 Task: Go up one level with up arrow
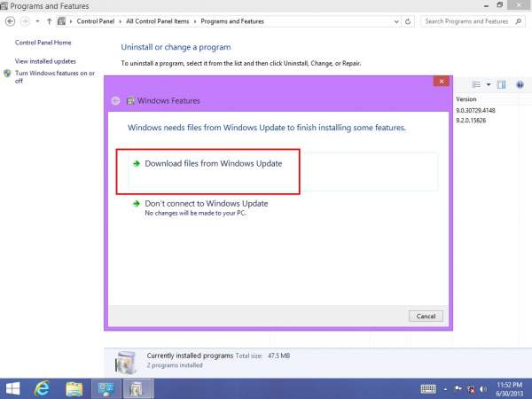(49, 21)
